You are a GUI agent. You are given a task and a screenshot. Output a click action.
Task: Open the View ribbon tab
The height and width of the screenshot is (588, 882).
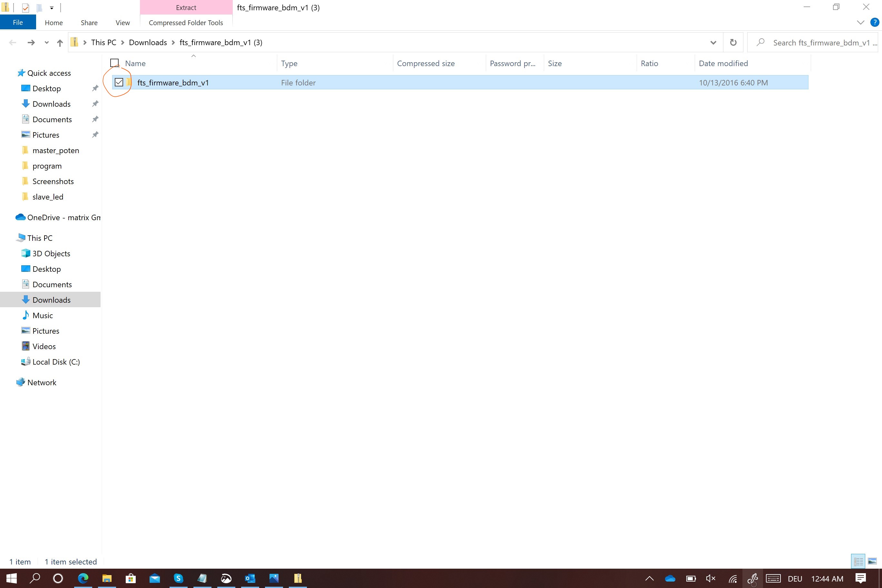click(122, 23)
